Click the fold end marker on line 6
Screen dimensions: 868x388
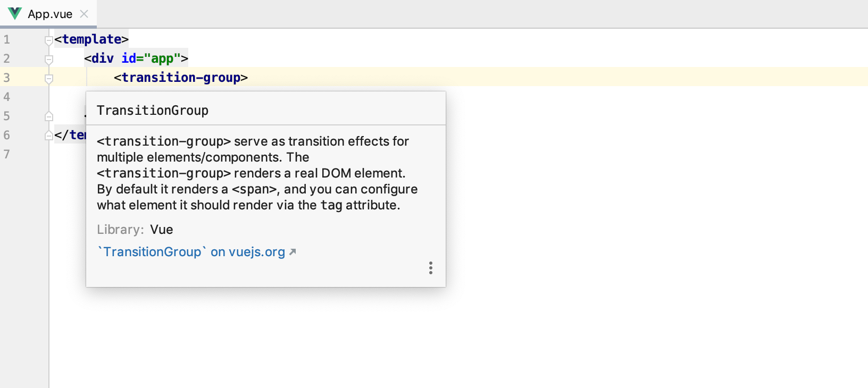tap(49, 136)
